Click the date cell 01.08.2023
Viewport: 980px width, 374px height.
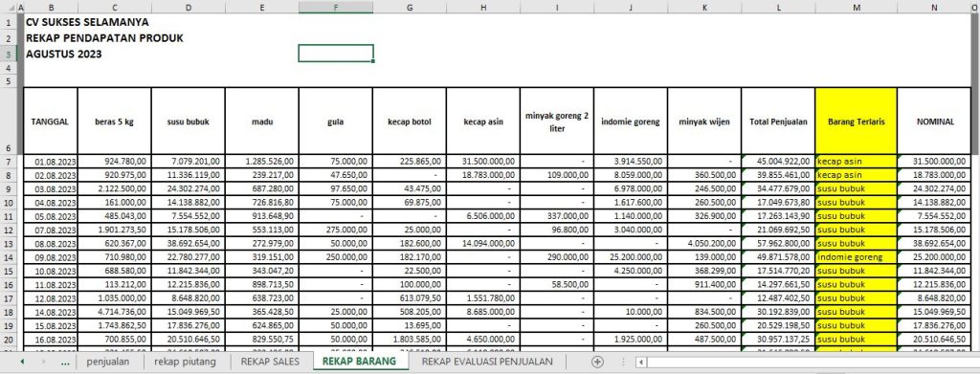click(x=51, y=162)
